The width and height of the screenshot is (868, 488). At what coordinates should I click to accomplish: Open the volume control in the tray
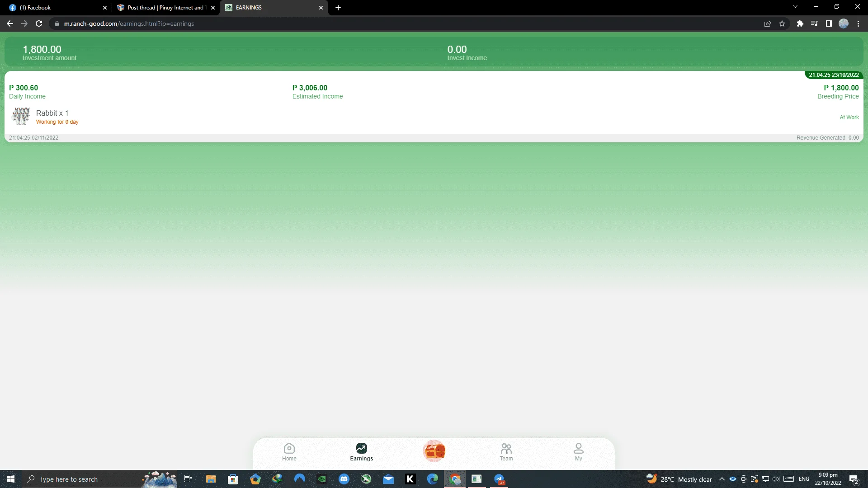(776, 479)
